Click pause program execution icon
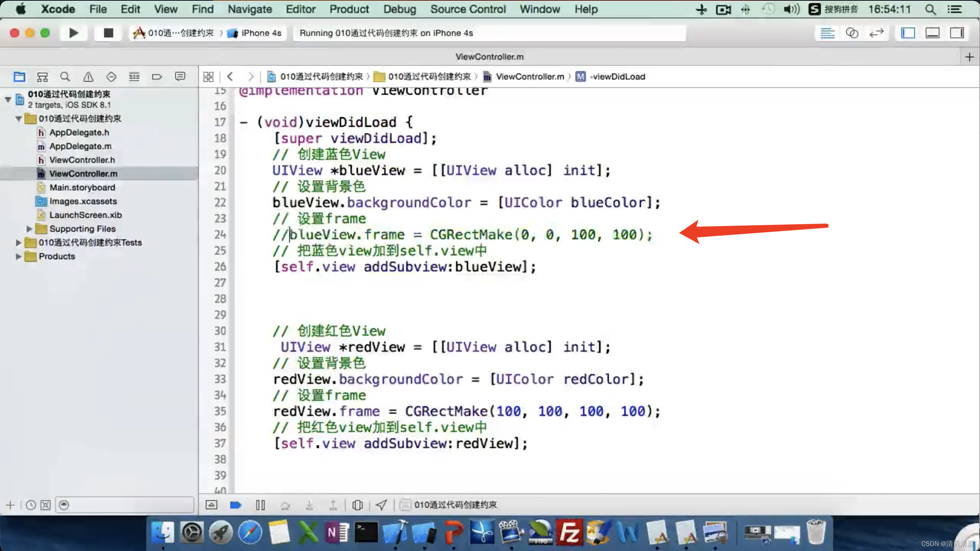 [x=260, y=505]
